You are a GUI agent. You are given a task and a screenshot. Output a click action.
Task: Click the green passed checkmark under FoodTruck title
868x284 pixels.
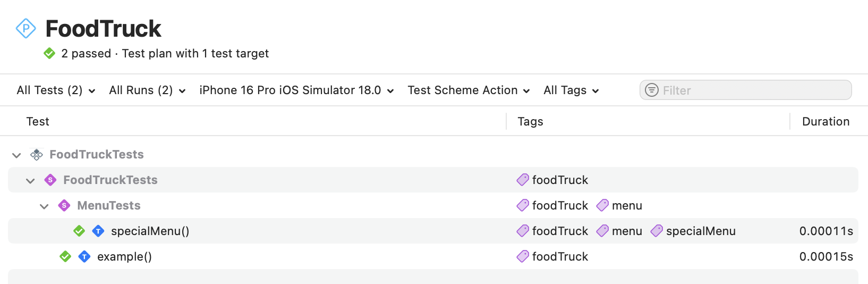click(49, 54)
